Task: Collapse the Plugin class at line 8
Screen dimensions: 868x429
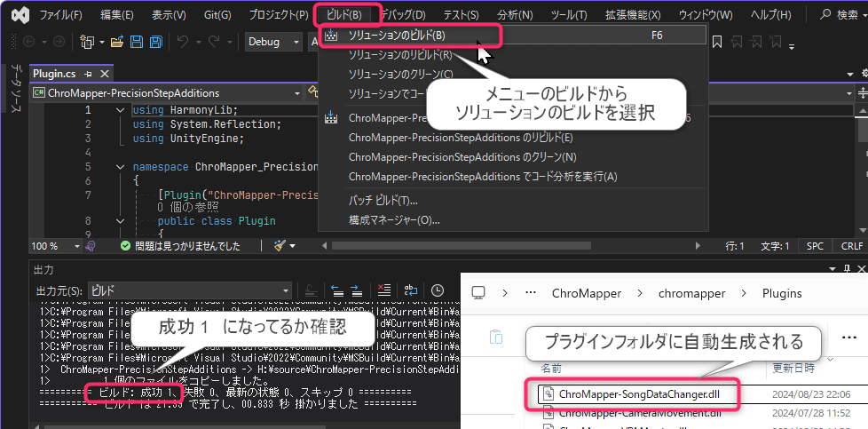Action: (x=121, y=220)
